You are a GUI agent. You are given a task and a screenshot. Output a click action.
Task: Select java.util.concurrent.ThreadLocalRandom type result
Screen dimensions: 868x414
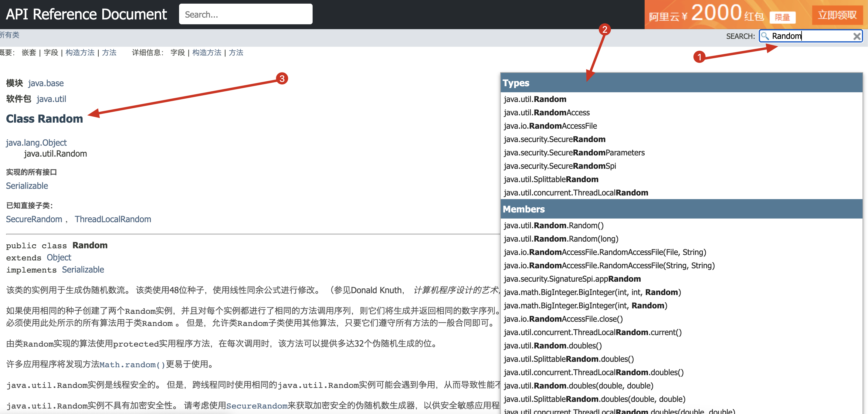(x=681, y=193)
